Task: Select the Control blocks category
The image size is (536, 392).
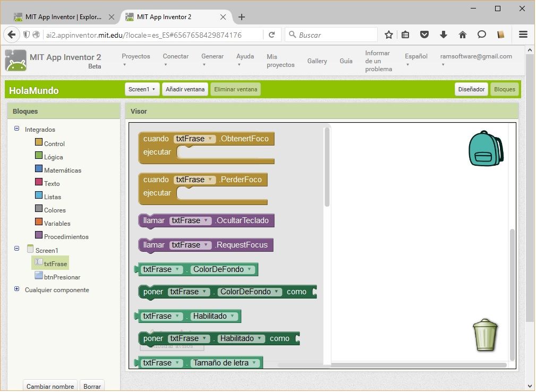Action: click(x=54, y=143)
